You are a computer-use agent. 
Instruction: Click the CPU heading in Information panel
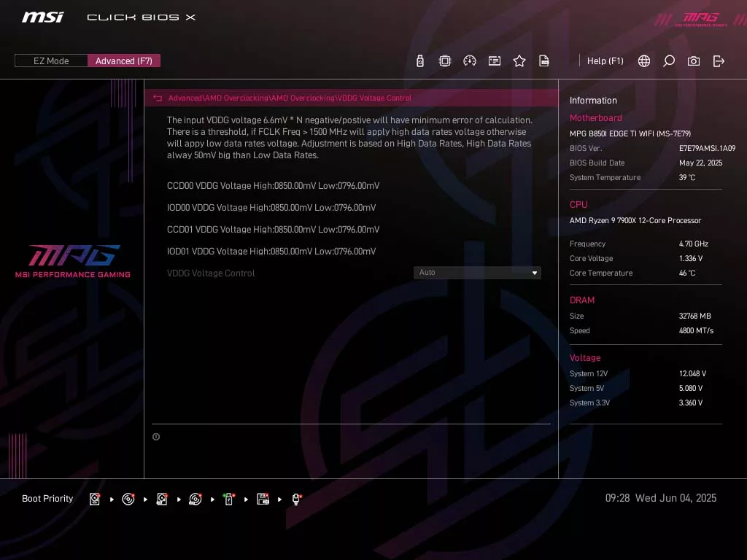pos(578,204)
